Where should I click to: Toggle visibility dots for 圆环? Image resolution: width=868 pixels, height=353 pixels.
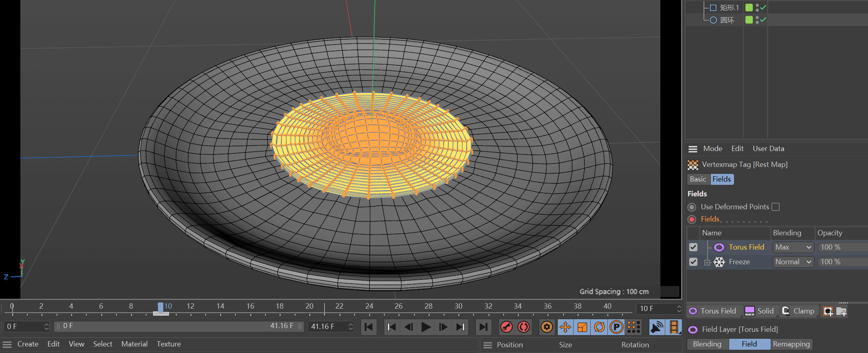point(757,20)
